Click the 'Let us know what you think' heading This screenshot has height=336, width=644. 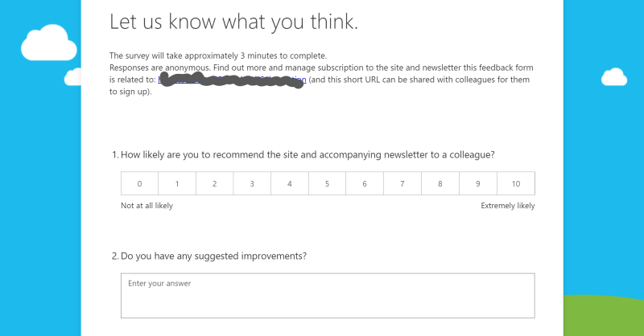coord(233,23)
